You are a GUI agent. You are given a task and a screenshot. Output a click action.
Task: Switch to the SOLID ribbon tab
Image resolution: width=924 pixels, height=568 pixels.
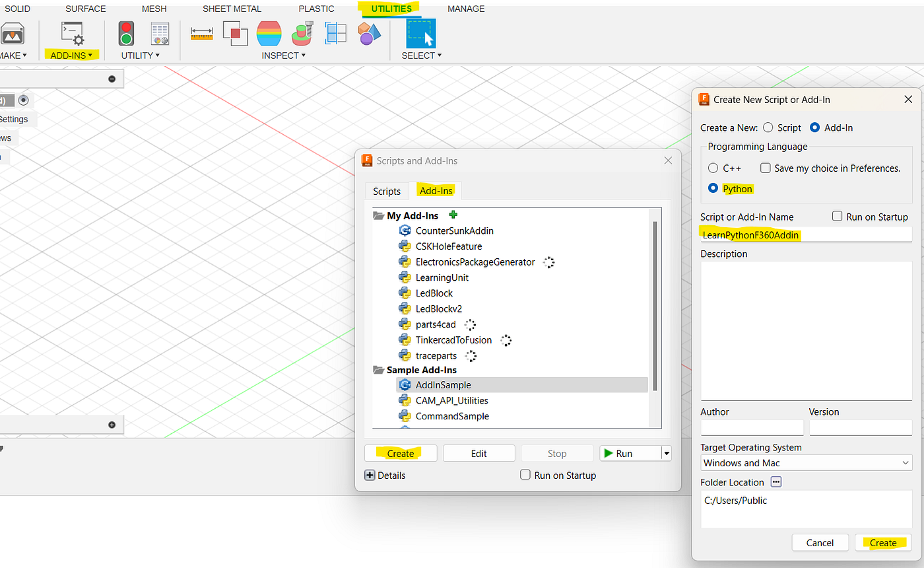[x=17, y=9]
